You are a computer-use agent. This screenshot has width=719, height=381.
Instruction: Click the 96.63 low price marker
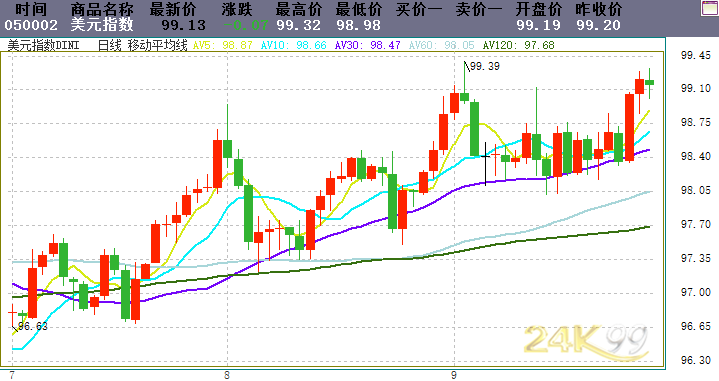pyautogui.click(x=33, y=326)
